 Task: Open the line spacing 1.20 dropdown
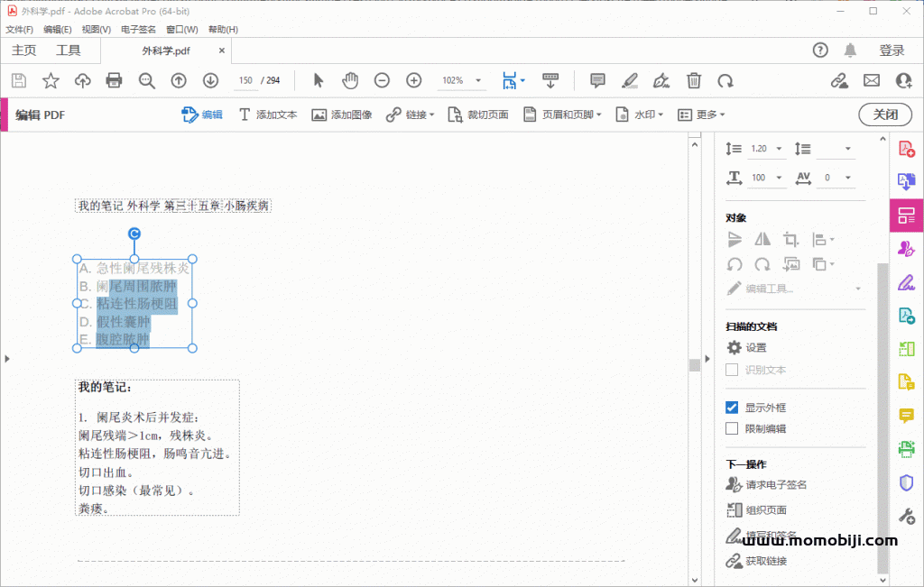pyautogui.click(x=778, y=147)
